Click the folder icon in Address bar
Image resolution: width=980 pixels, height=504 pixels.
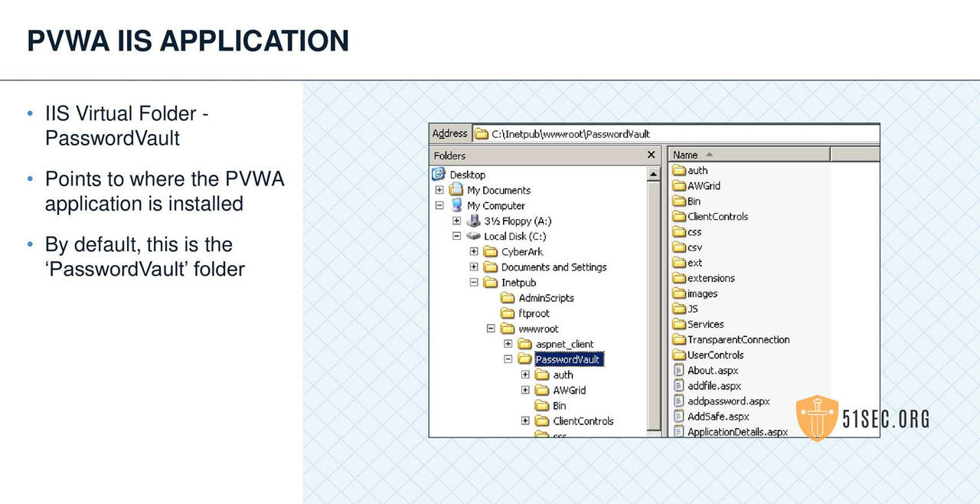482,134
